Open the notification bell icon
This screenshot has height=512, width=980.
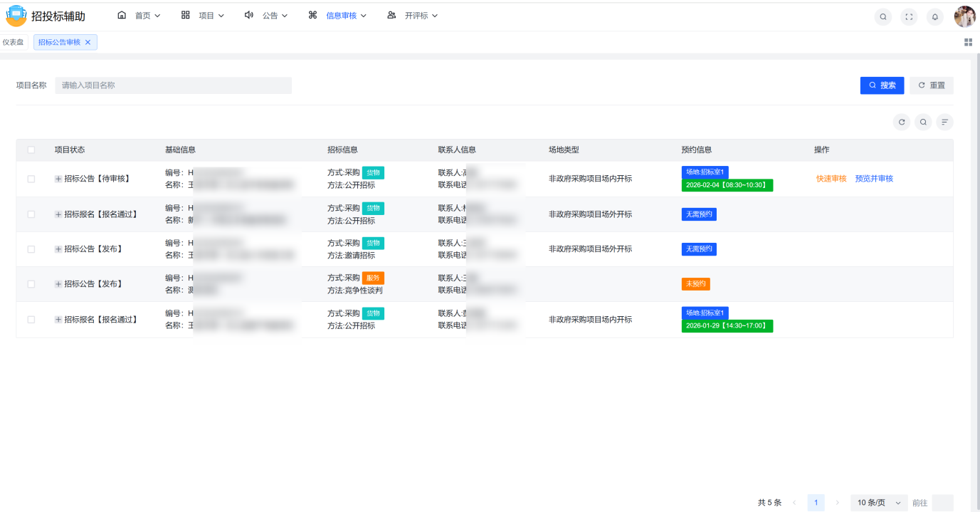(x=935, y=17)
